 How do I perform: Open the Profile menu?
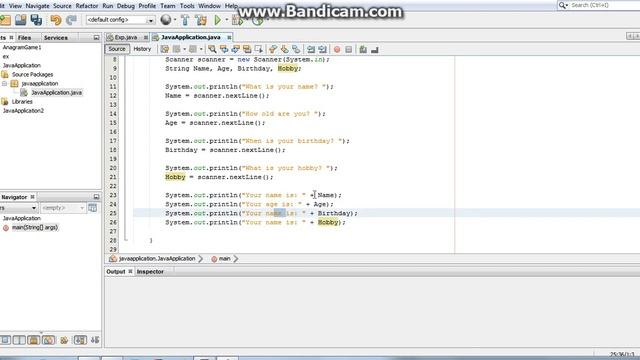coord(147,6)
